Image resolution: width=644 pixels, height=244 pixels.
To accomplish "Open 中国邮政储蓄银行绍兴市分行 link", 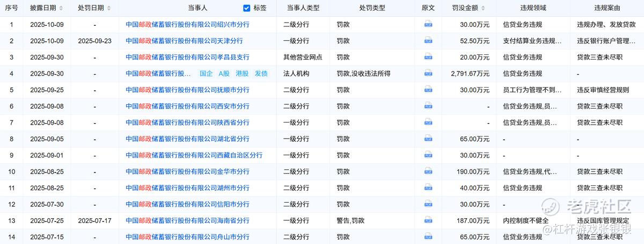I will [187, 24].
